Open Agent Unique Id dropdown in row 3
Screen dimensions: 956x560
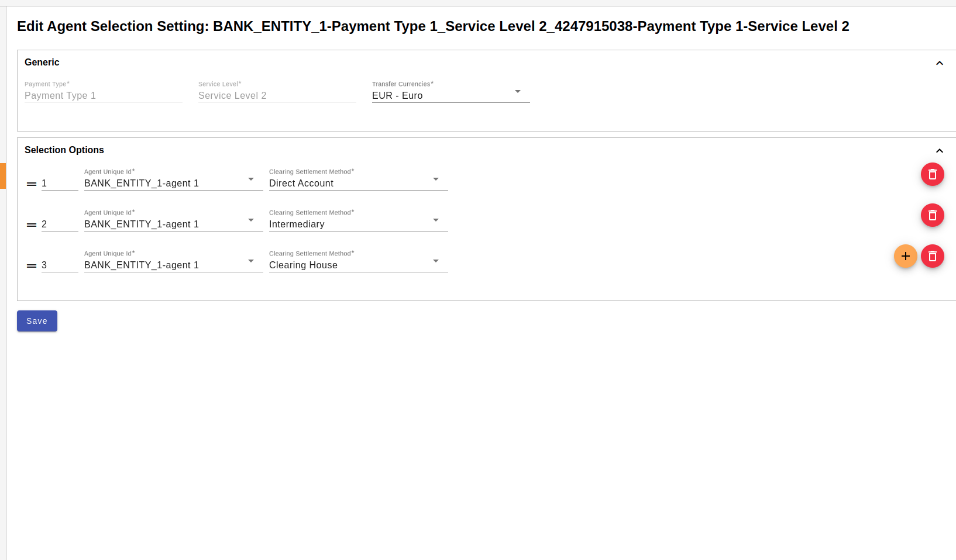(173, 265)
